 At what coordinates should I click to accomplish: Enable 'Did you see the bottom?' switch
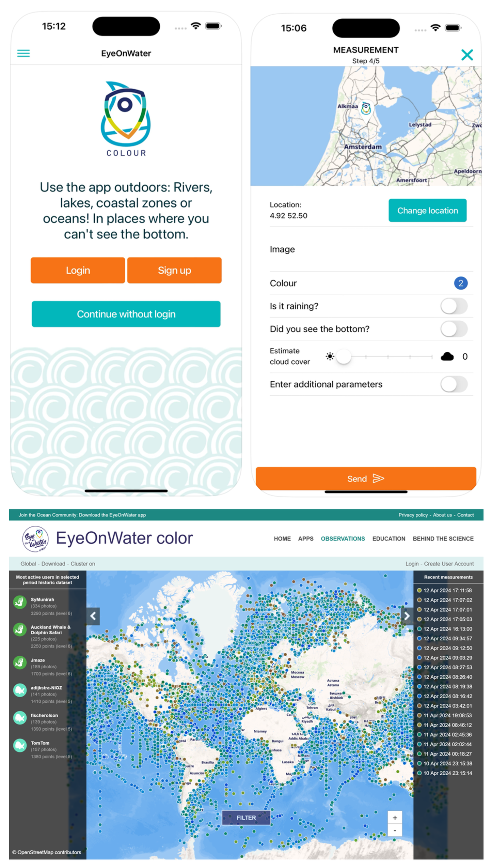pyautogui.click(x=454, y=329)
